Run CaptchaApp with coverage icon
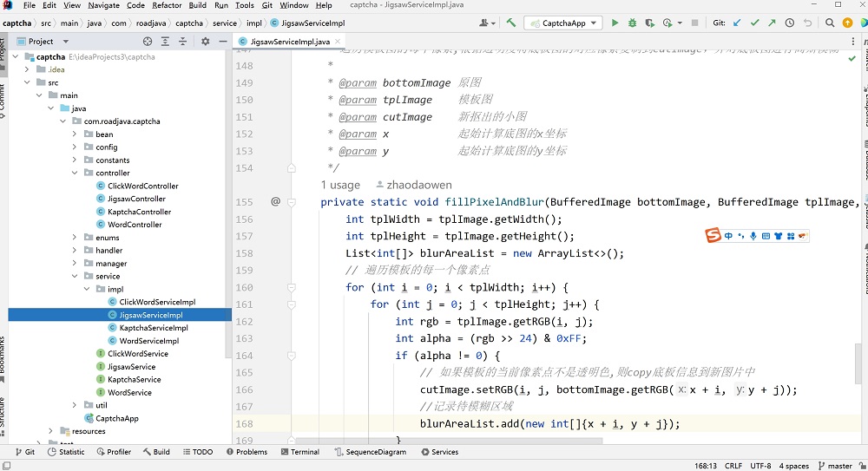868x471 pixels. tap(650, 23)
